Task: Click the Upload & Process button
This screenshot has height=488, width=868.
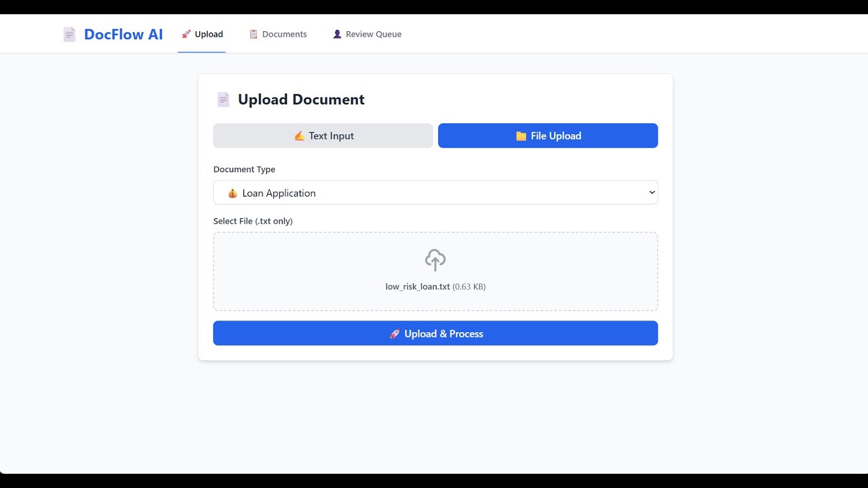Action: click(x=435, y=333)
